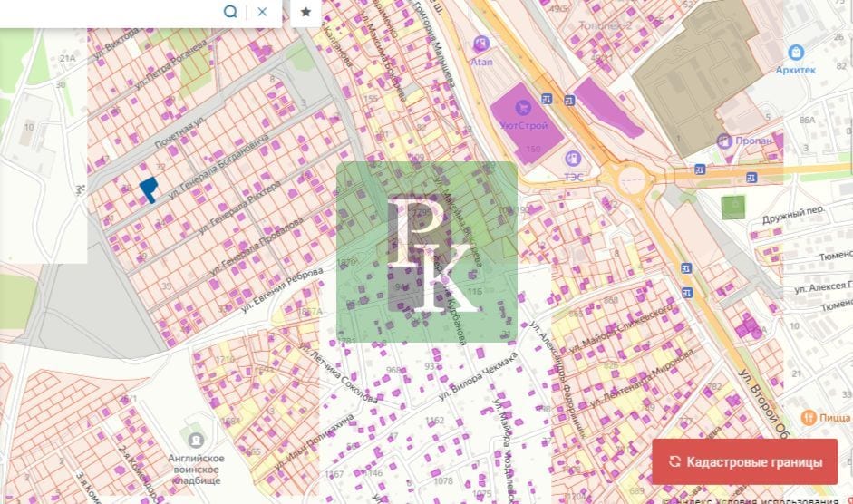Click the ул. Генерала Рихтера label

[x=238, y=208]
